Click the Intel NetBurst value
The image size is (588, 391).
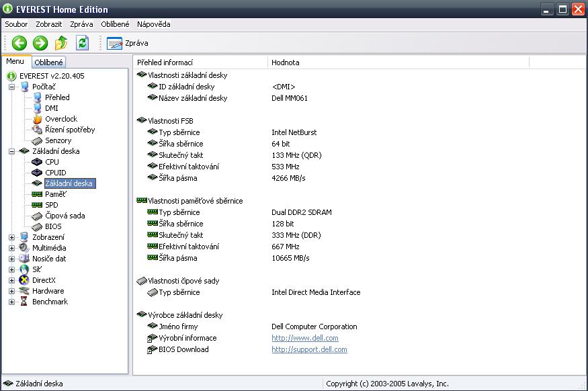tap(294, 132)
